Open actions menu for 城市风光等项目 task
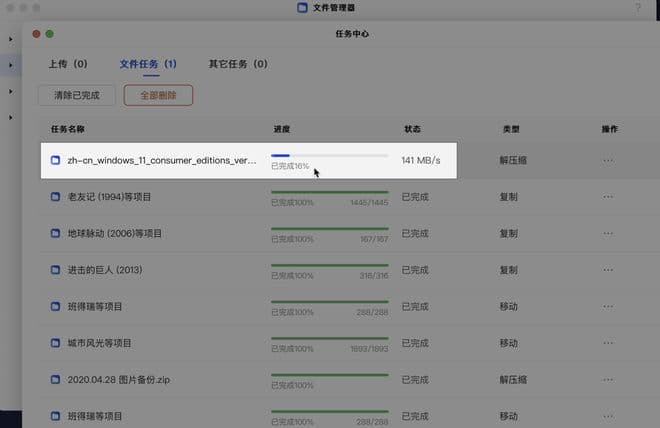This screenshot has width=660, height=428. pyautogui.click(x=608, y=343)
